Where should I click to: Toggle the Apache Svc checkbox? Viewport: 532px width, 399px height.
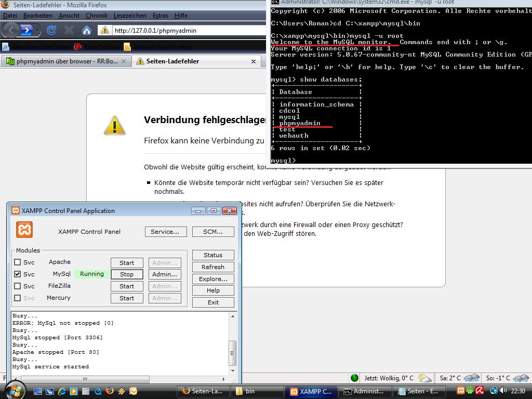pyautogui.click(x=18, y=262)
